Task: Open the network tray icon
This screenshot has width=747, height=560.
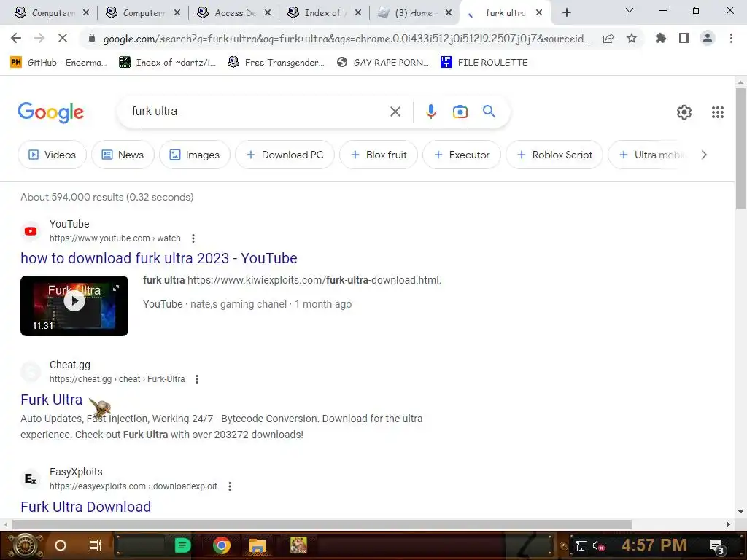Action: tap(581, 545)
